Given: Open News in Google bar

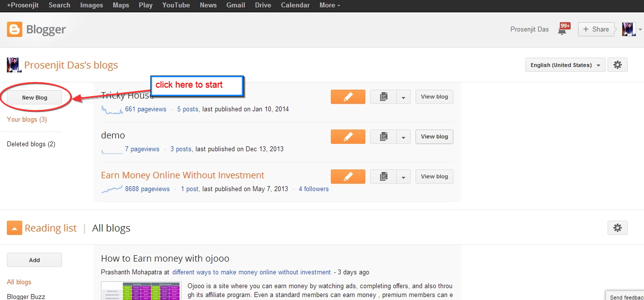Looking at the screenshot, I should [208, 5].
